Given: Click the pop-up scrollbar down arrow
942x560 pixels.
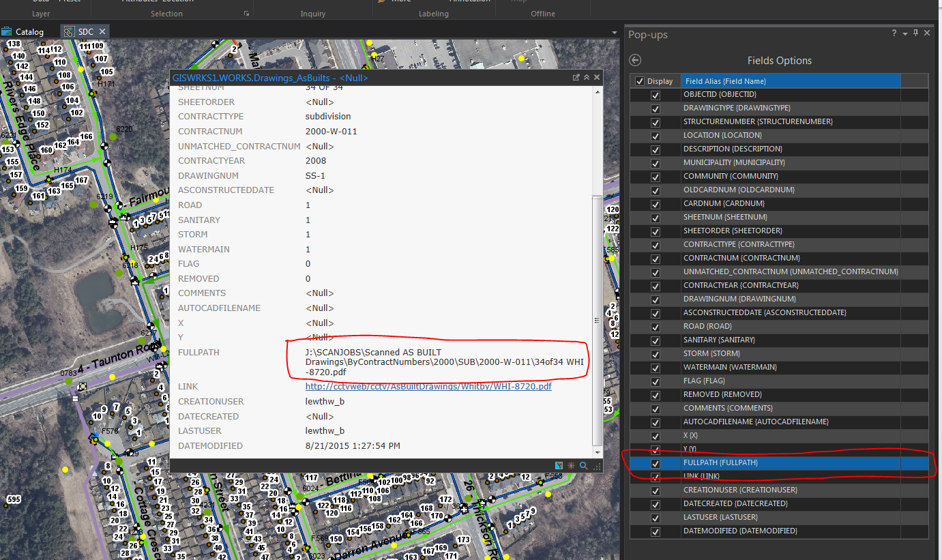Looking at the screenshot, I should point(598,453).
